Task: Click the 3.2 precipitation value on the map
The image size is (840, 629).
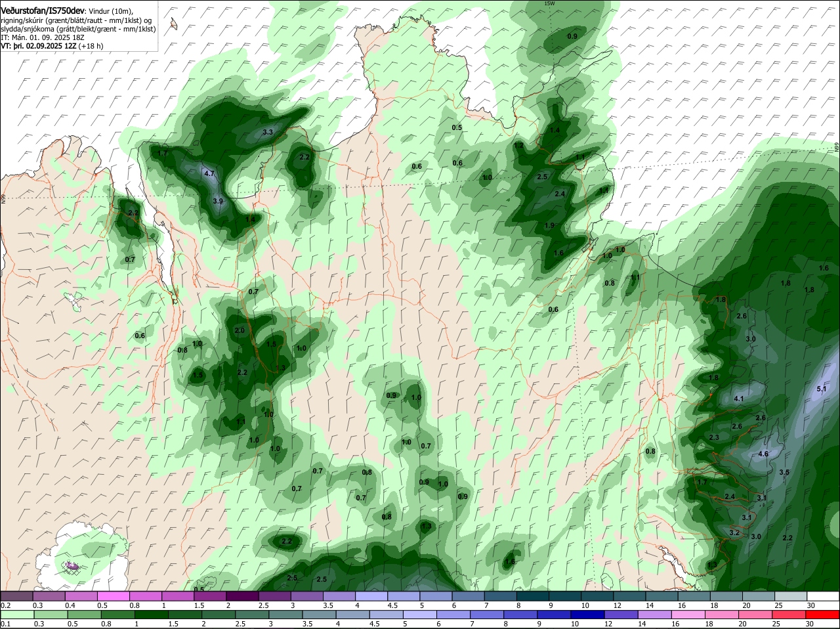Action: (734, 532)
